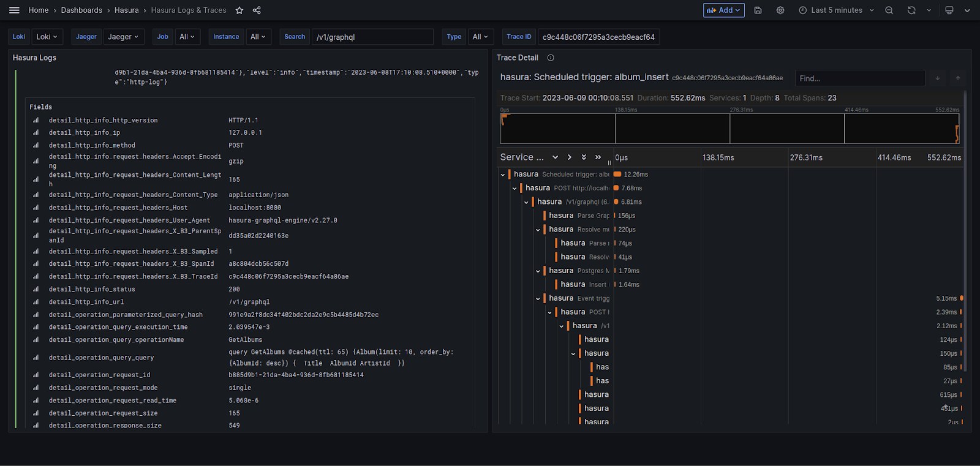The height and width of the screenshot is (474, 980).
Task: Click the 6.81ms span bar
Action: click(616, 202)
